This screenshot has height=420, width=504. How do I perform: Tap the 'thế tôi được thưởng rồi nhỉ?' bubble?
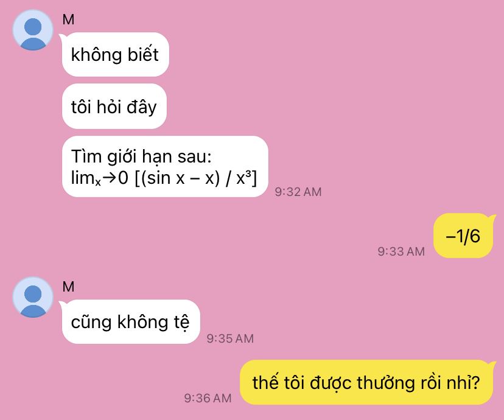click(366, 382)
